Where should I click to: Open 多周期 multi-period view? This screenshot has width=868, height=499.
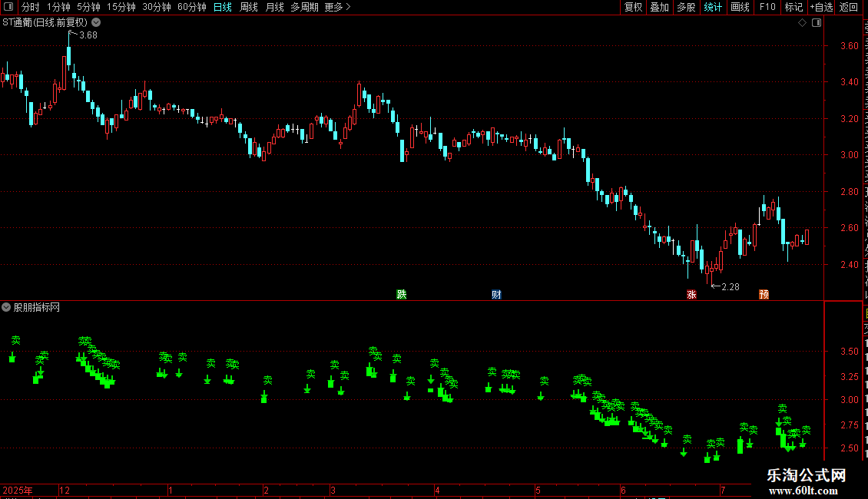tap(304, 7)
